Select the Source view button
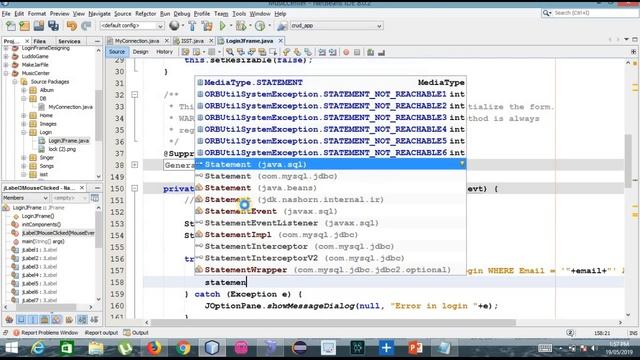The width and height of the screenshot is (640, 360). coord(117,52)
